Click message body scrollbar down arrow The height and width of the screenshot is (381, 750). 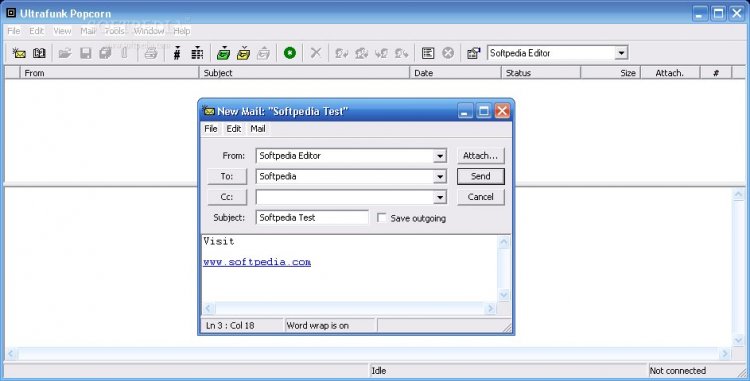(504, 295)
